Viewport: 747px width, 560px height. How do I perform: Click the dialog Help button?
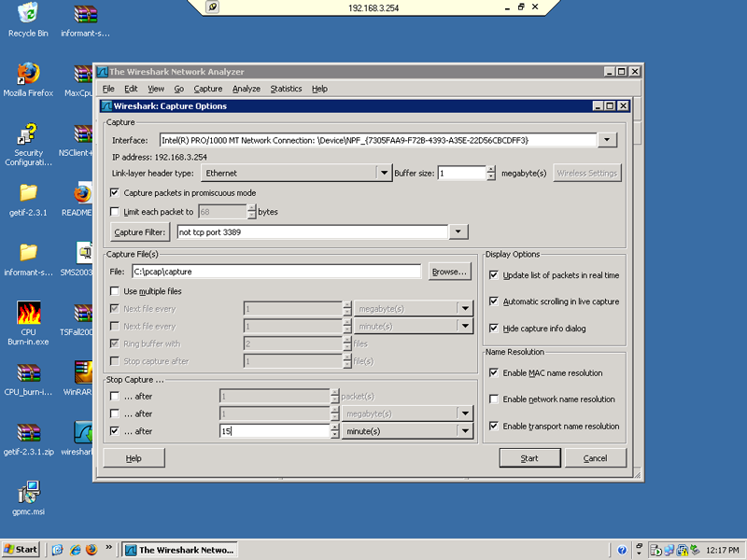pos(134,458)
